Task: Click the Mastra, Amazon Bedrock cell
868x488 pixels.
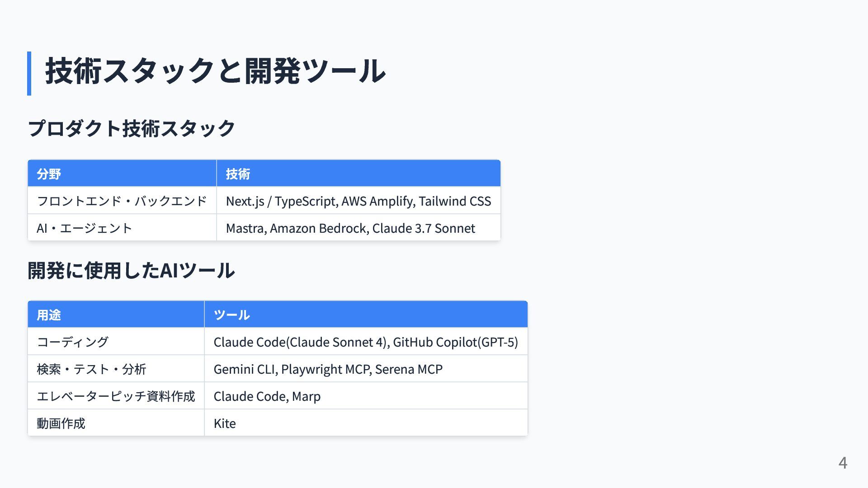Action: pyautogui.click(x=359, y=228)
